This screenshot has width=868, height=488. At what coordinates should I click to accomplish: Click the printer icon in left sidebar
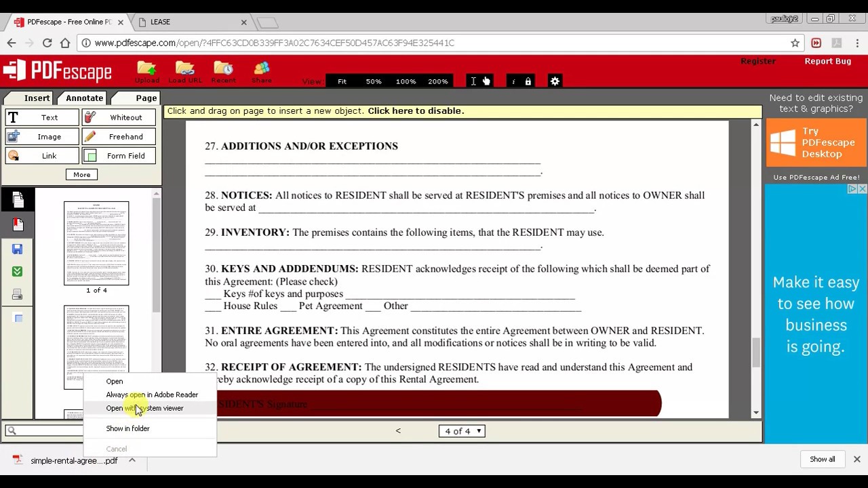pyautogui.click(x=18, y=295)
